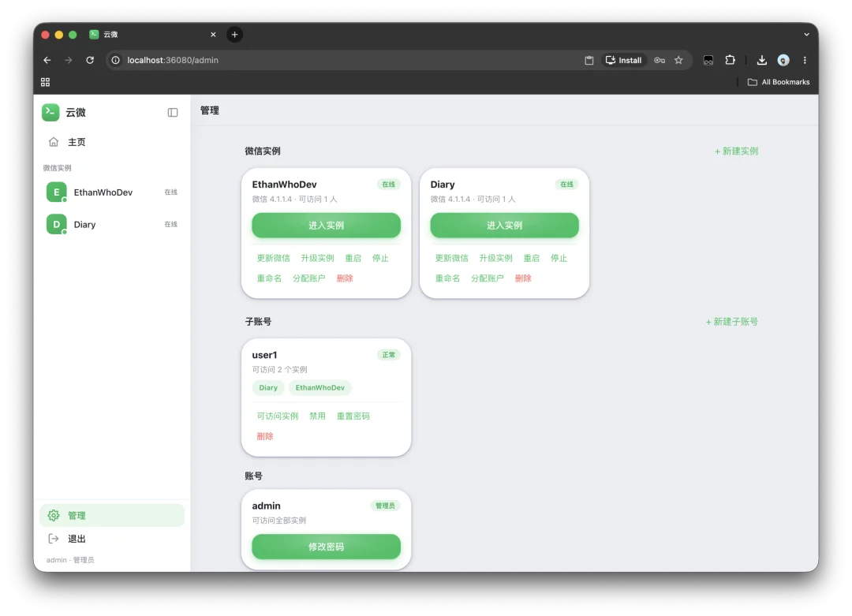Stop EthanWhoDev instance with 停止
Image resolution: width=852 pixels, height=616 pixels.
coord(380,258)
